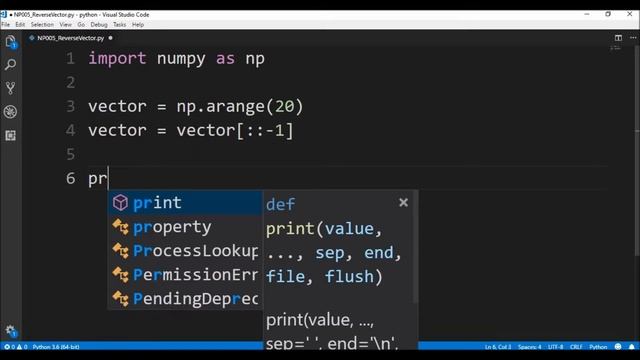Open the File menu
This screenshot has height=360, width=640.
6,24
